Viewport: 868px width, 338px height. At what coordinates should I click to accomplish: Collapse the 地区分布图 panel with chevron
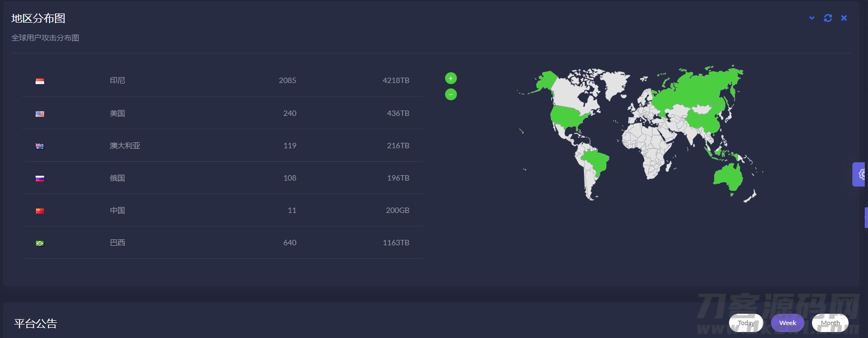point(812,18)
